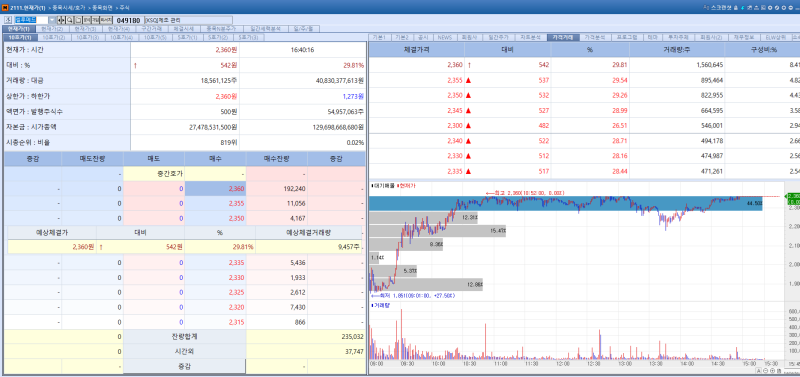Click the second round icon in title bar

777,8
